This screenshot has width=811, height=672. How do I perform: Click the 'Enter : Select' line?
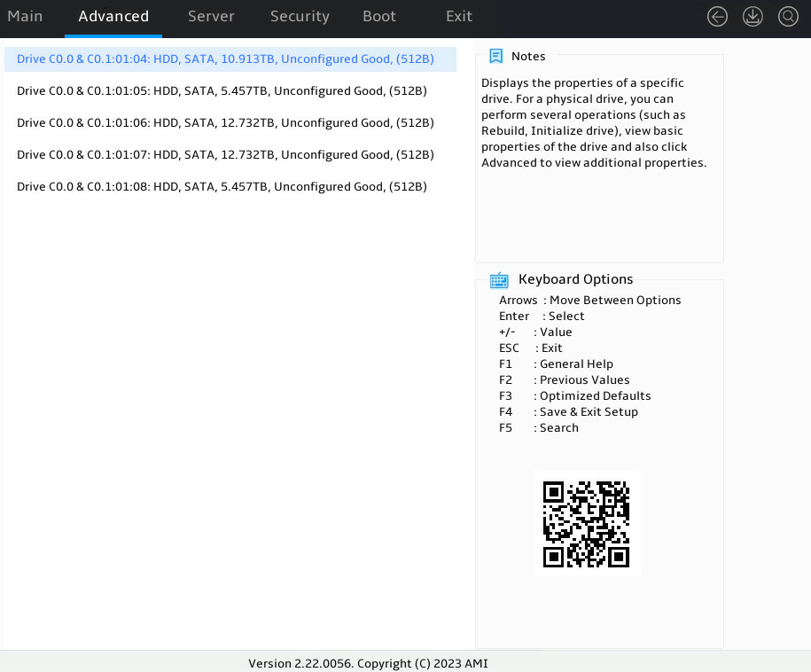pyautogui.click(x=542, y=316)
